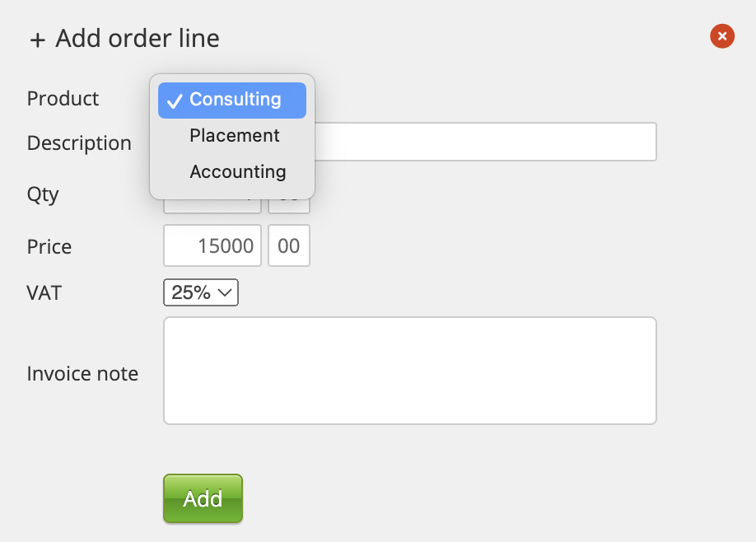
Task: Pick Accounting in the product dropdown
Action: 237,172
